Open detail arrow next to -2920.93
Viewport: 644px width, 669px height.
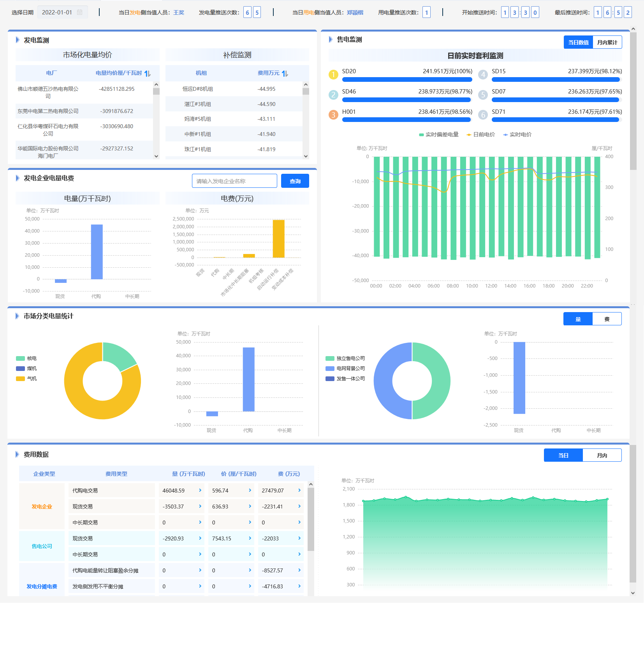[x=200, y=538]
